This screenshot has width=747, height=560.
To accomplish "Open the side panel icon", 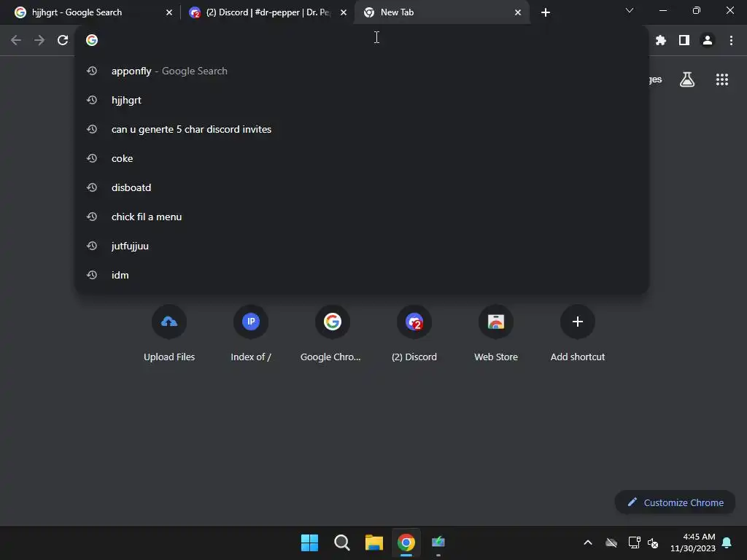I will [684, 41].
